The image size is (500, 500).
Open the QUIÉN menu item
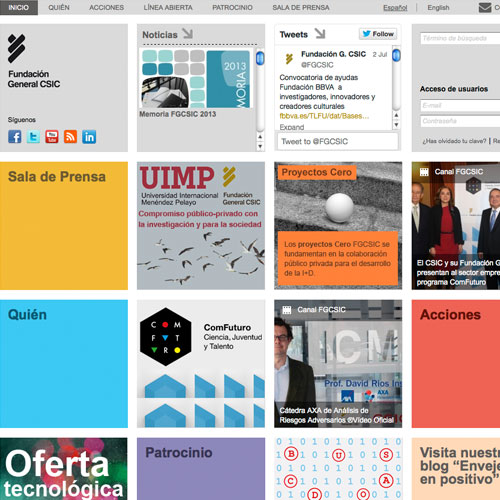pyautogui.click(x=59, y=7)
